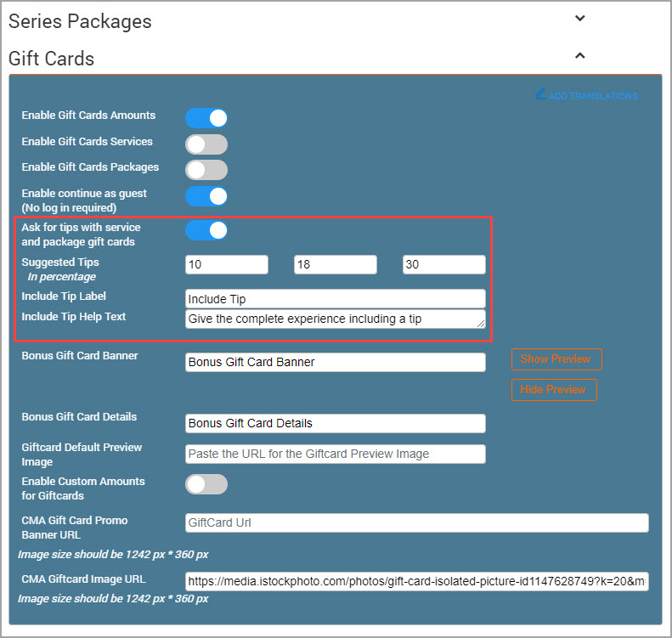Viewport: 672px width, 638px height.
Task: Click the Gift Cards section heading
Action: coord(52,59)
